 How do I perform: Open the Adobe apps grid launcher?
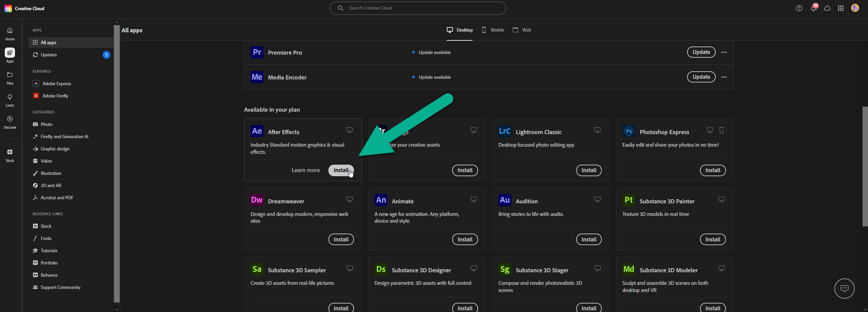tap(841, 8)
